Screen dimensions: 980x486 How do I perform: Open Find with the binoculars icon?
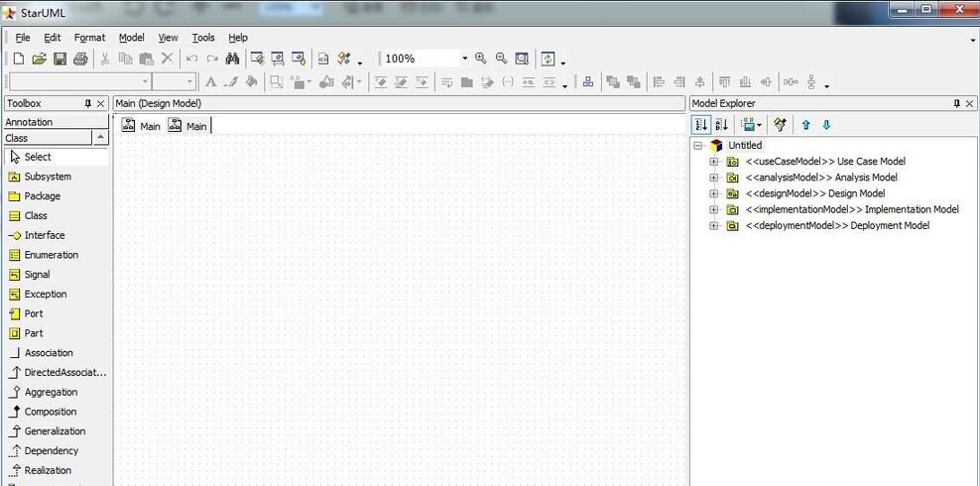pos(232,59)
